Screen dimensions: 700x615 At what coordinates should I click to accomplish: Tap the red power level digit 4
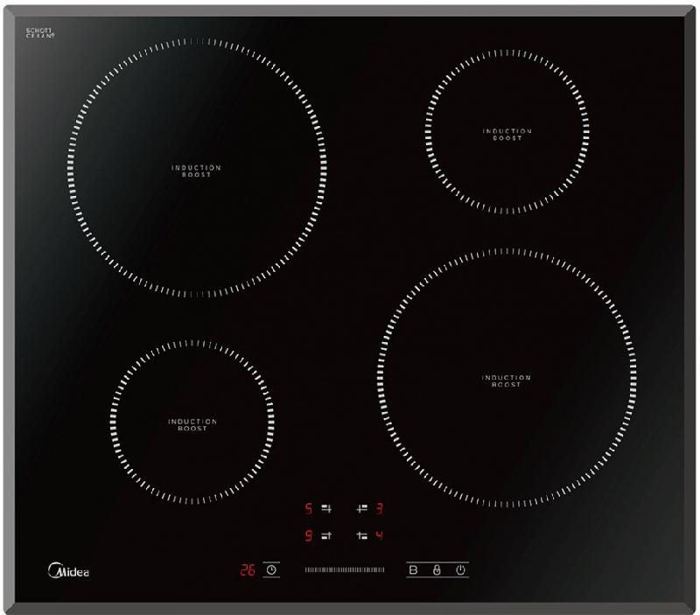(379, 535)
